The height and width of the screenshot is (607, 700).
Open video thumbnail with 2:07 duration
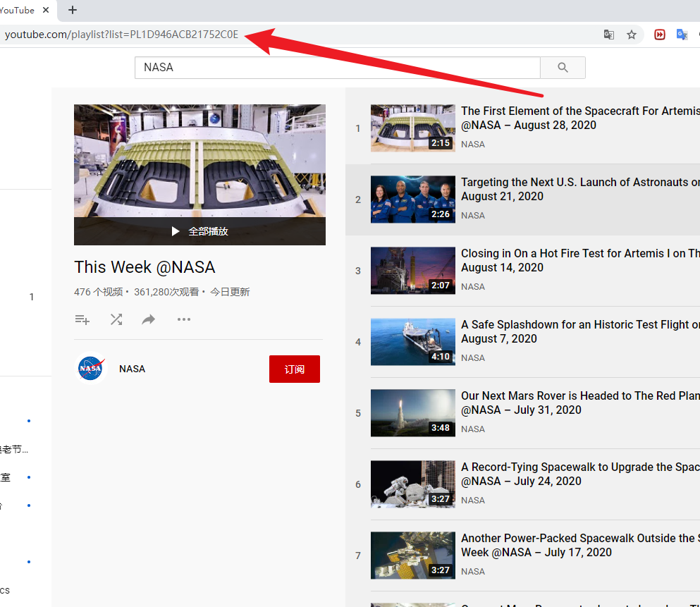click(x=413, y=271)
